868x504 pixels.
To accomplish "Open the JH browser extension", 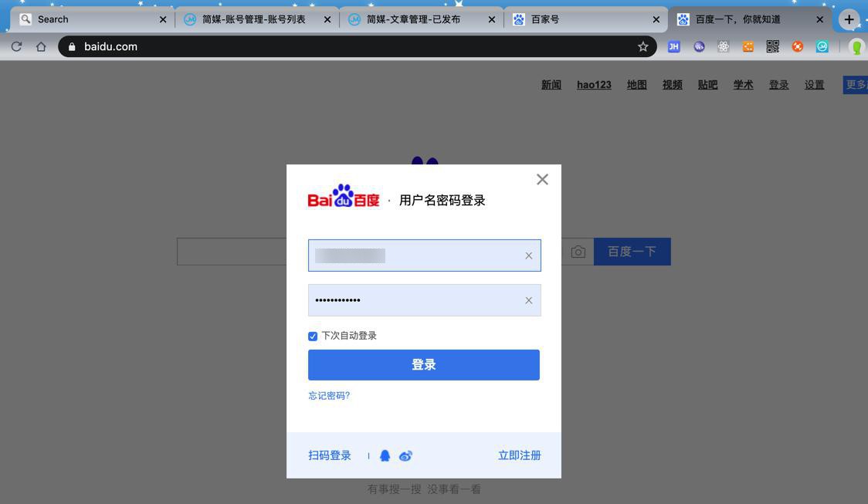I will tap(673, 46).
